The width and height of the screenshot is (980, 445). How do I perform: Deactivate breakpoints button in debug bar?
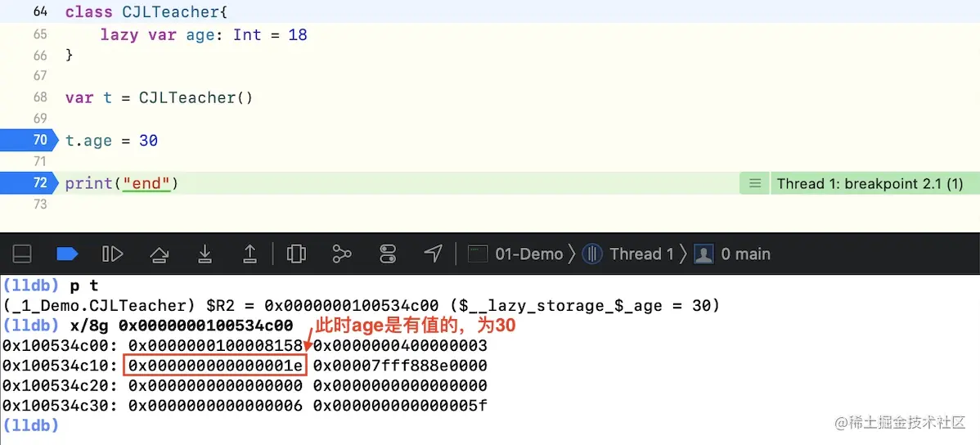[x=67, y=254]
